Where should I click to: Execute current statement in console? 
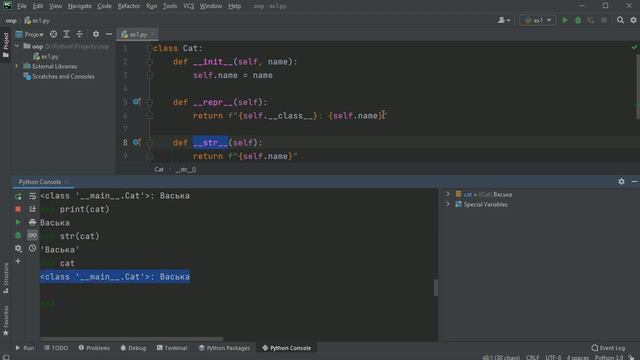[18, 222]
